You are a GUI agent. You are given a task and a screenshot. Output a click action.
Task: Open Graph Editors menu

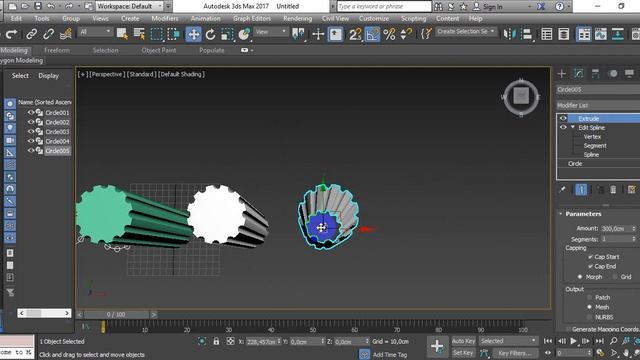click(252, 18)
